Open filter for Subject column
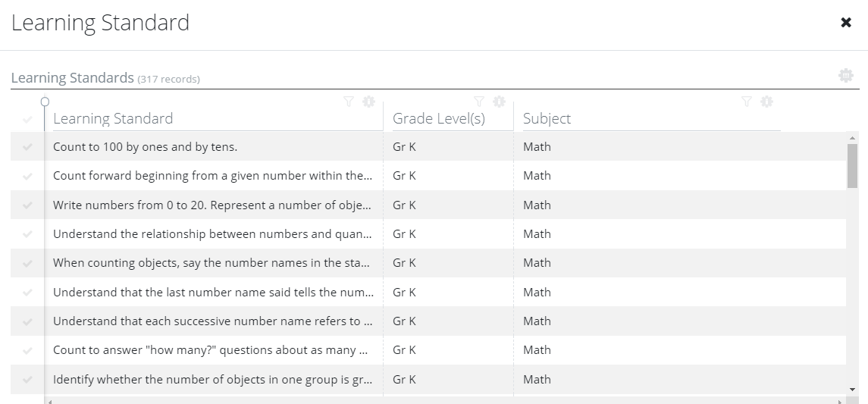The width and height of the screenshot is (868, 404). point(746,102)
